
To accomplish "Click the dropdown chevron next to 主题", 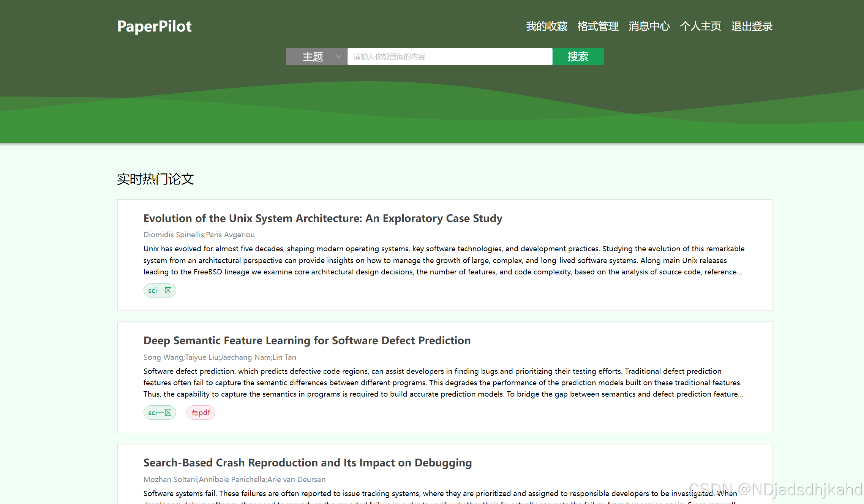I will [x=338, y=57].
